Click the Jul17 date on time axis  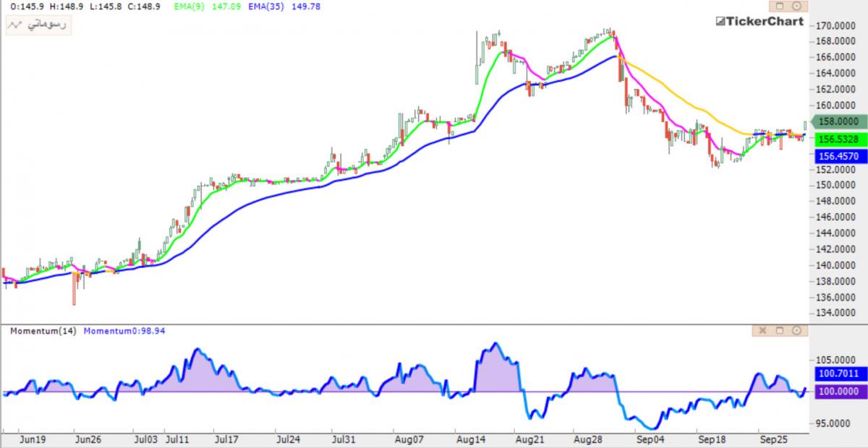pos(227,439)
